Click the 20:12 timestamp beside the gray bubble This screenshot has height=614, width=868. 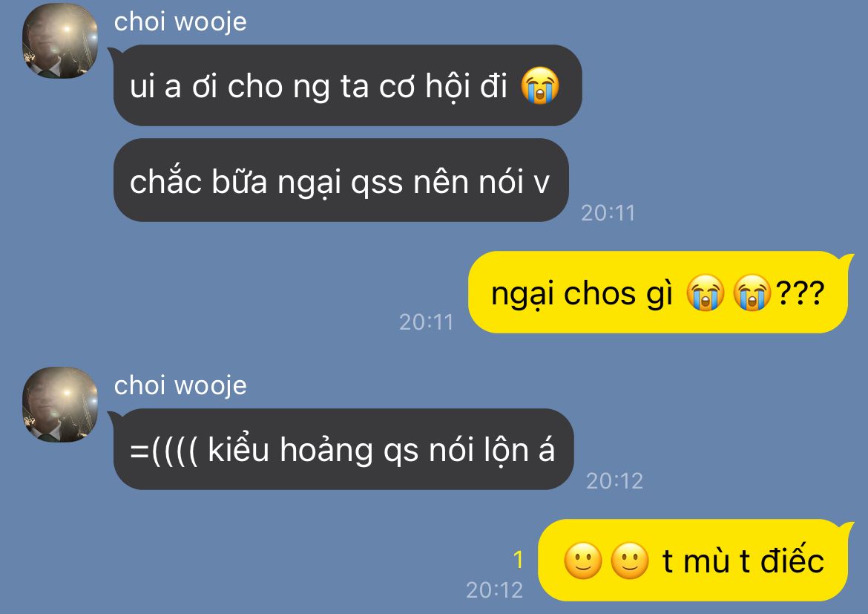(614, 481)
